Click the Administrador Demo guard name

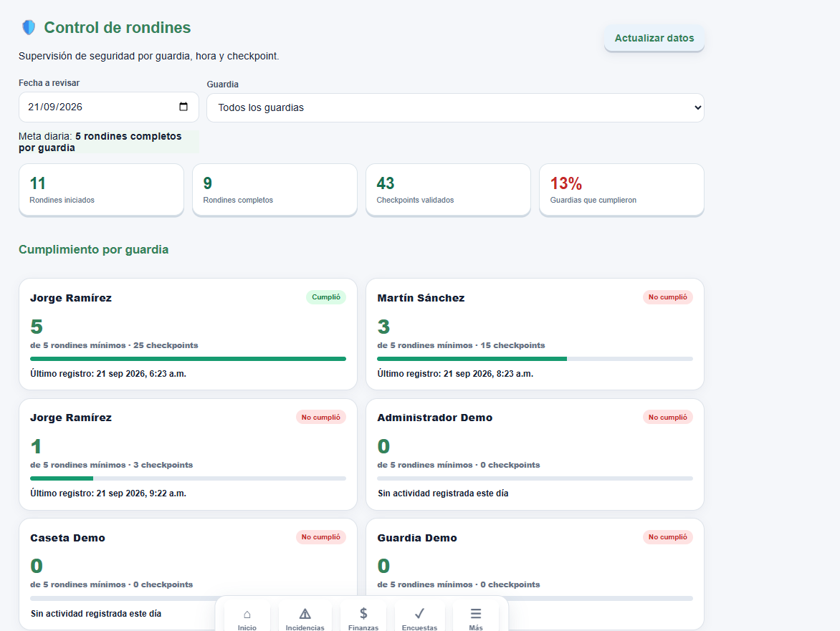(x=434, y=418)
